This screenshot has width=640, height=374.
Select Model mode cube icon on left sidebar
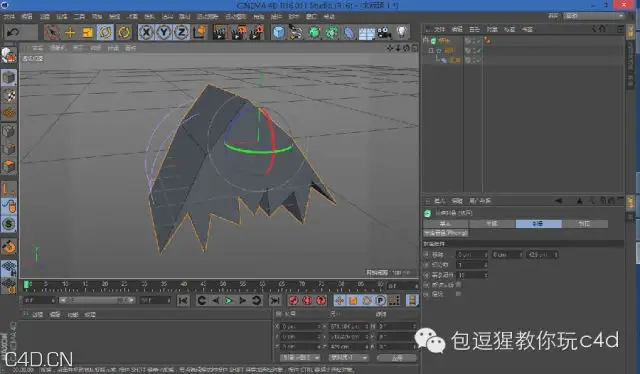click(9, 78)
